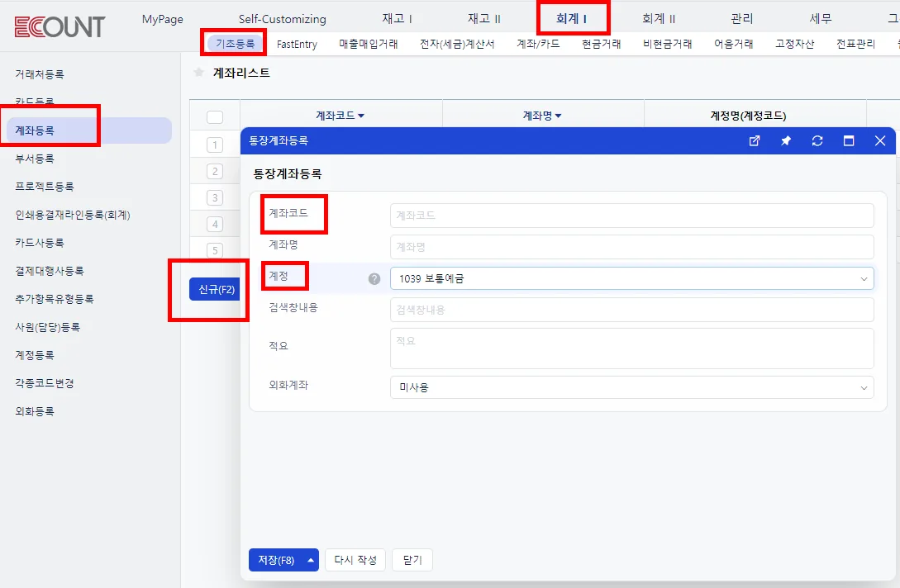The image size is (900, 588).
Task: Open dialog in new window icon
Action: tap(755, 140)
